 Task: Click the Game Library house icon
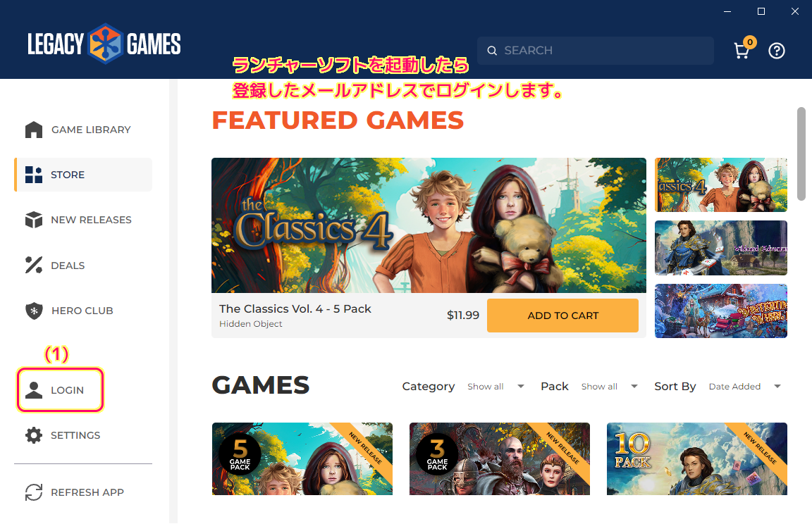tap(34, 130)
